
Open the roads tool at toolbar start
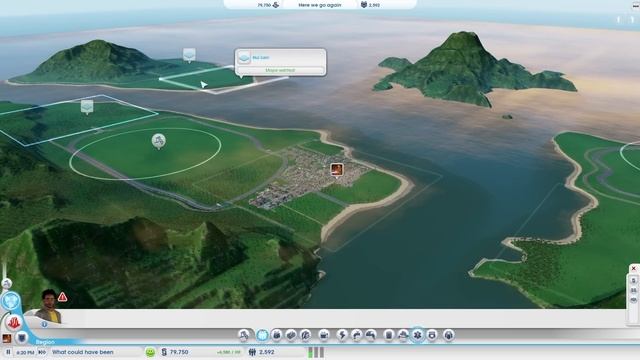[x=244, y=335]
